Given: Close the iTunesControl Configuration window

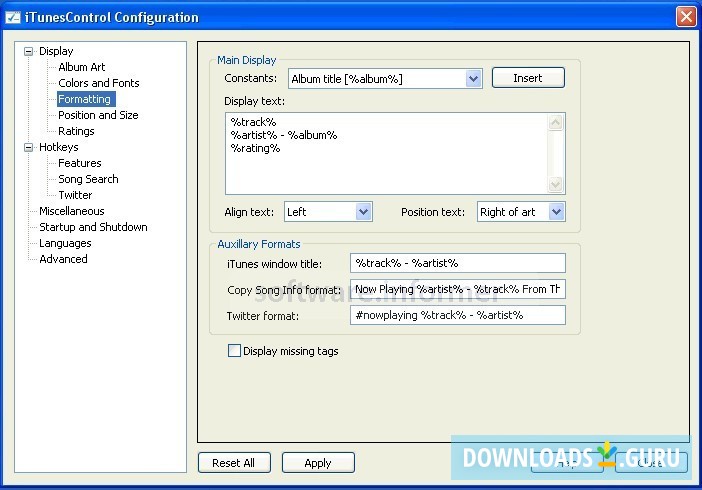Looking at the screenshot, I should tap(686, 17).
